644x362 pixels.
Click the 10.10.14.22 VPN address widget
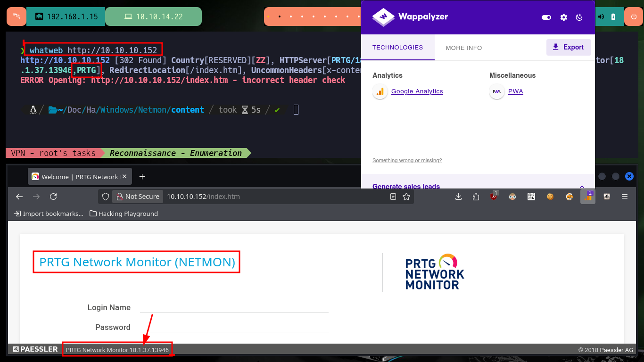click(x=153, y=16)
